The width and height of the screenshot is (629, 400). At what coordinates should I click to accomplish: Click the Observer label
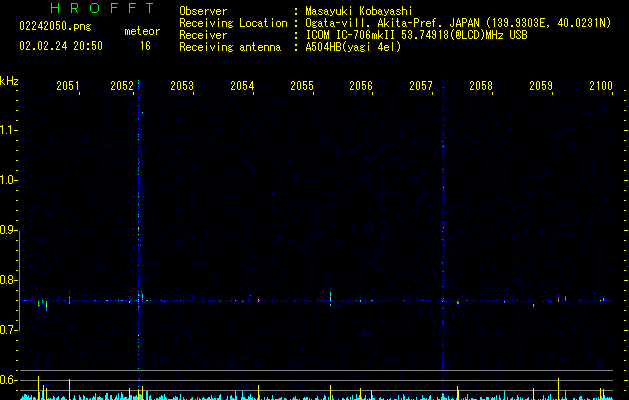click(x=203, y=11)
